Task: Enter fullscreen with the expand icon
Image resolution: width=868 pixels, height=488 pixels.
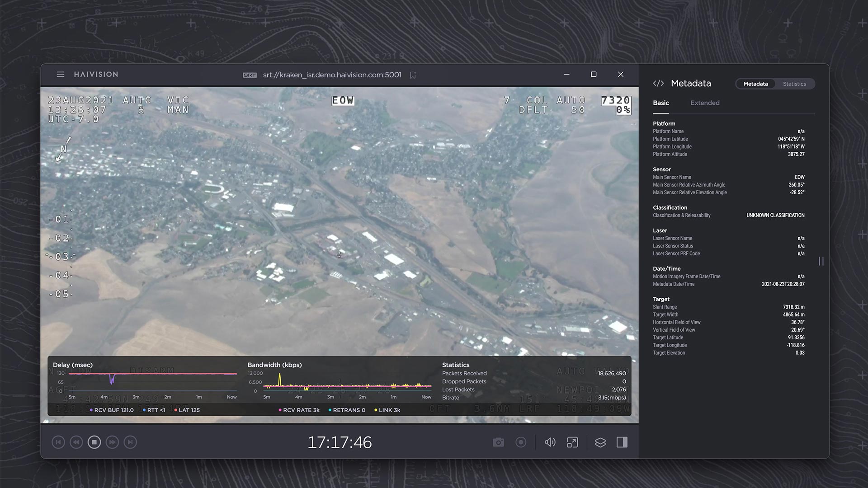Action: 572,442
